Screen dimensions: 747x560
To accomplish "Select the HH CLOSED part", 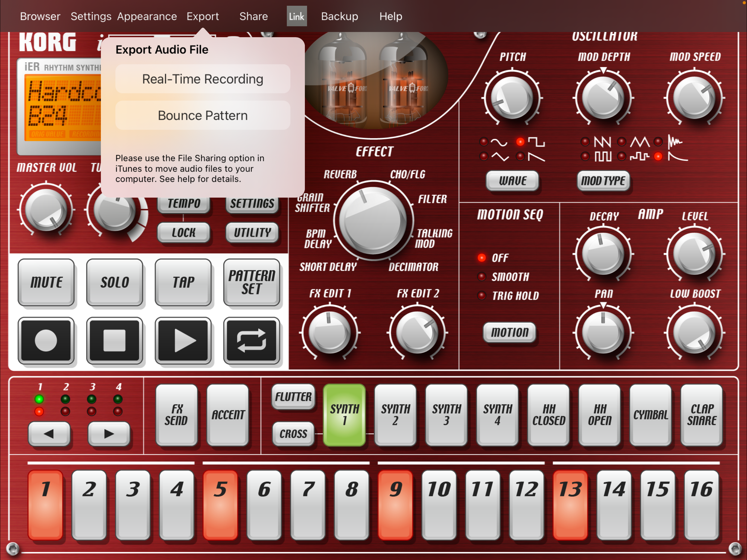I will [x=548, y=415].
